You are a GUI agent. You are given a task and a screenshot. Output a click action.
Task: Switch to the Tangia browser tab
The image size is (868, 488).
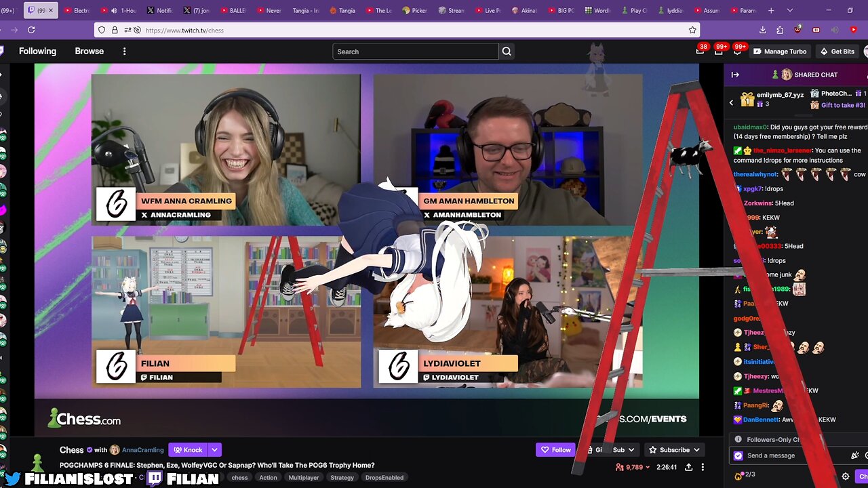342,10
